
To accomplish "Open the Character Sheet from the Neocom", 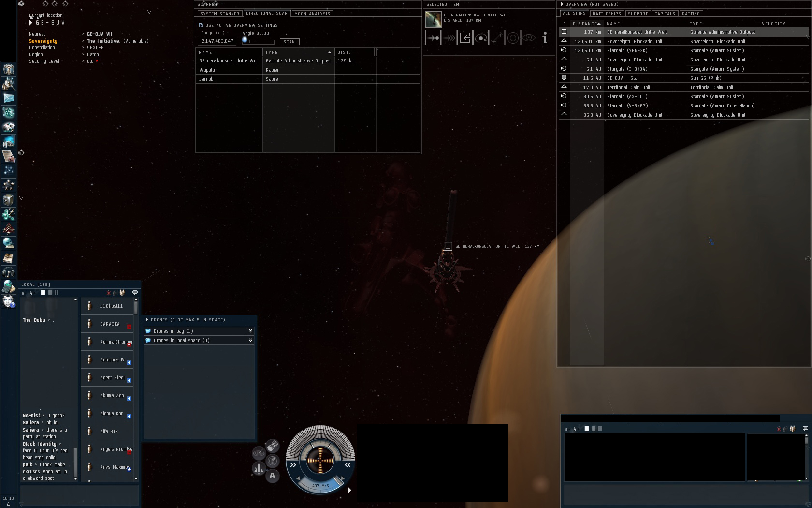I will [8, 69].
